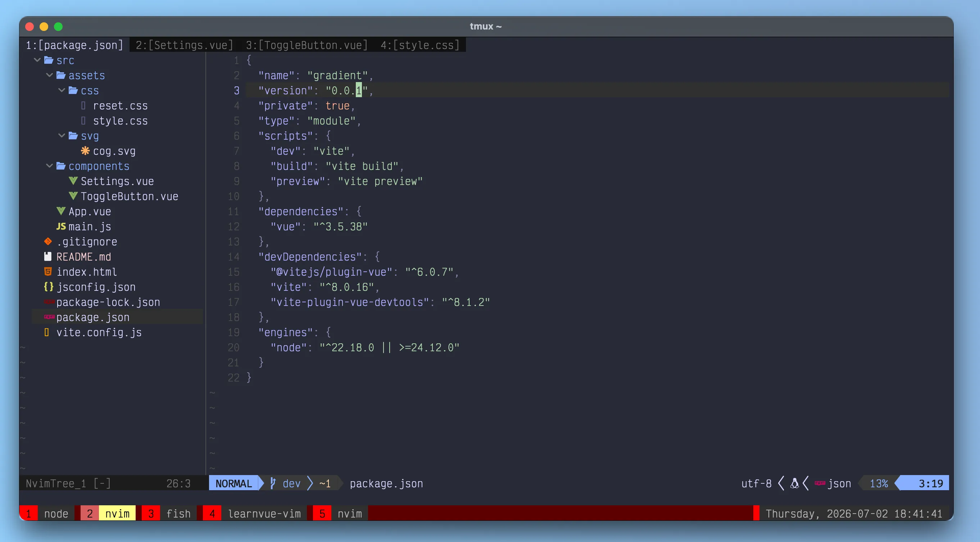Select tmux window 1 node
The width and height of the screenshot is (980, 542).
47,514
